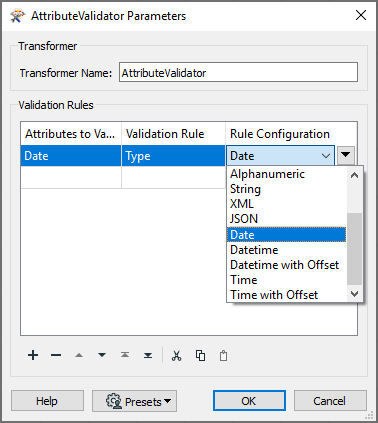Open the Rule Configuration Date combo box
This screenshot has height=423, width=378.
(280, 156)
